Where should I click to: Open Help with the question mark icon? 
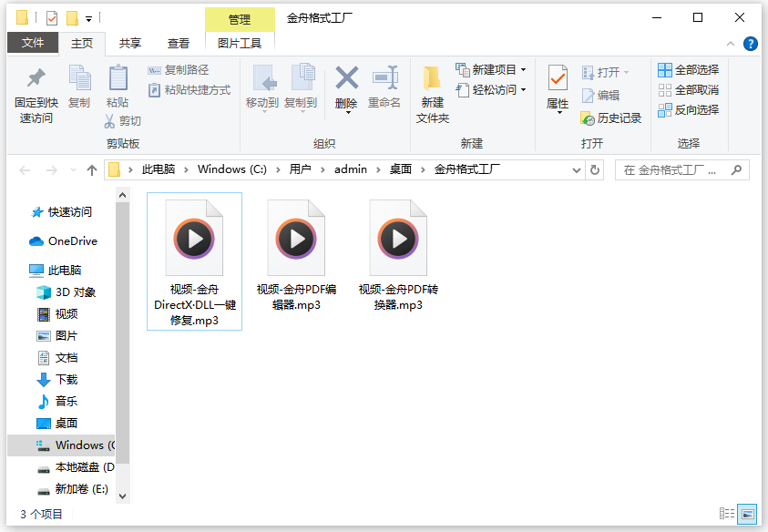[x=751, y=44]
